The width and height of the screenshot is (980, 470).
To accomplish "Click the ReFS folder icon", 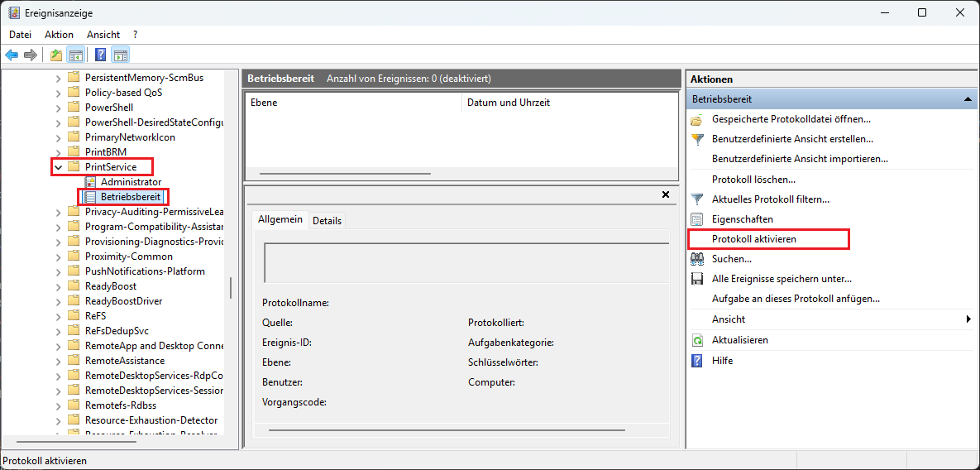I will [x=74, y=316].
